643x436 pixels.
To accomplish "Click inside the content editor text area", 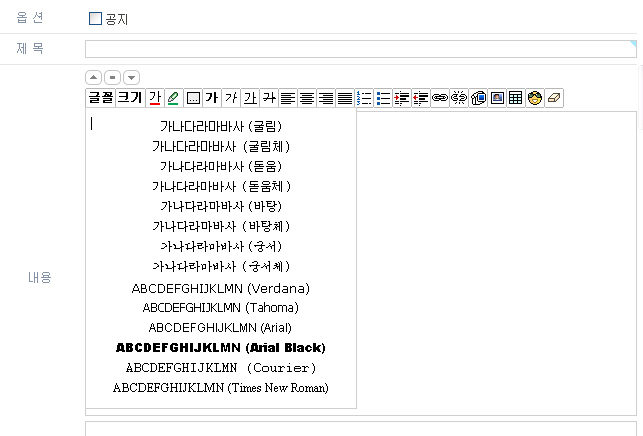I will click(496, 263).
